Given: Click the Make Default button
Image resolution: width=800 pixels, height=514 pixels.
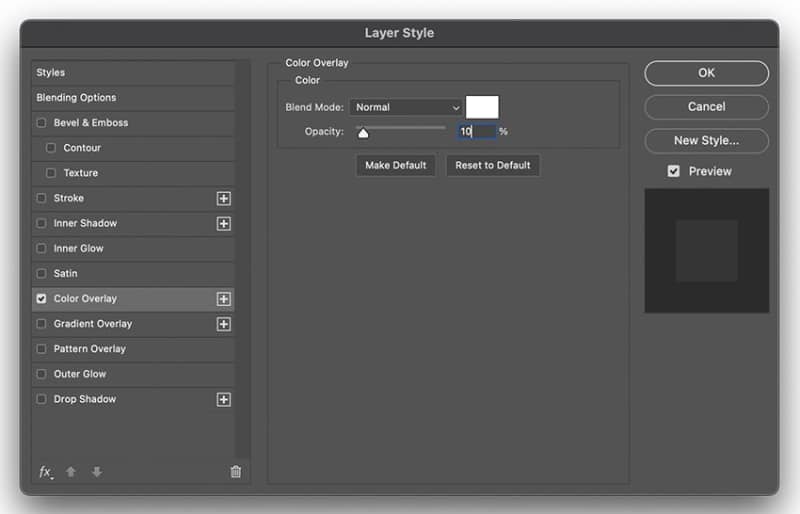Looking at the screenshot, I should pos(395,165).
